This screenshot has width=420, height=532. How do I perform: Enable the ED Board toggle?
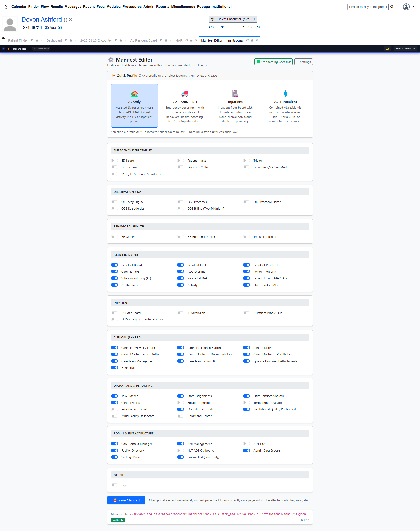pos(114,161)
